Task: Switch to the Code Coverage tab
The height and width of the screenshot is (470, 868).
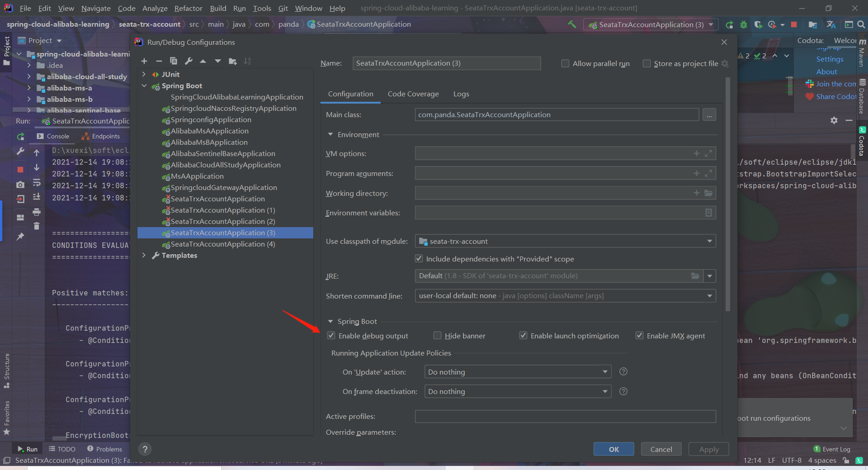Action: (x=413, y=94)
